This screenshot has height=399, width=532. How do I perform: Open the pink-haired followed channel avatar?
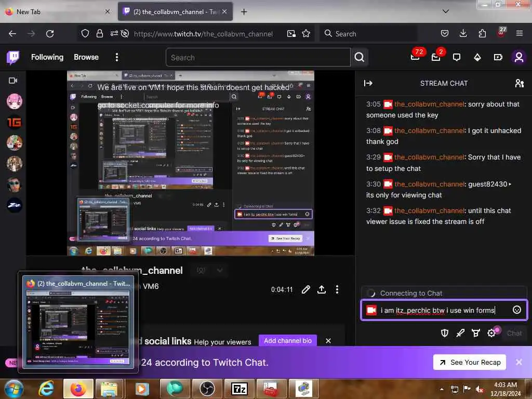coord(14,101)
